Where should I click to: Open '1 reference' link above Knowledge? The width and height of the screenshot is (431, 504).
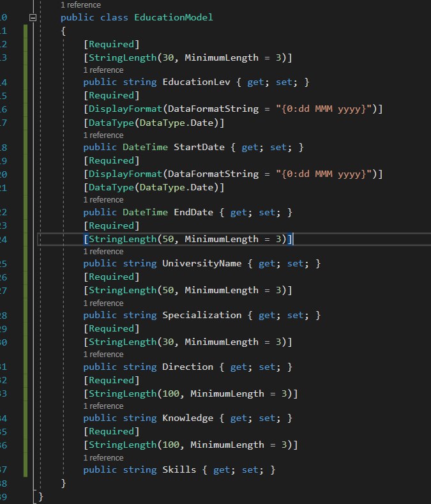tap(103, 406)
